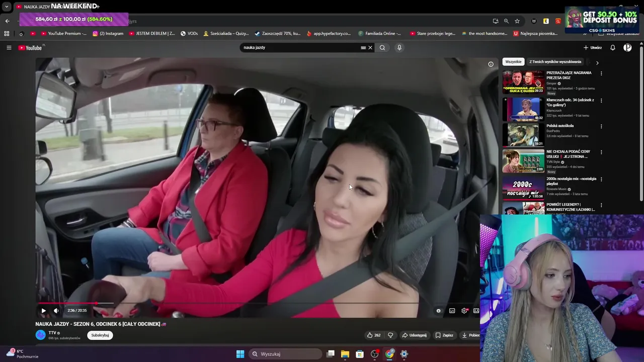Image resolution: width=644 pixels, height=362 pixels.
Task: Select 'Z Twoich wyników wyszukiwania' chip
Action: tap(555, 62)
